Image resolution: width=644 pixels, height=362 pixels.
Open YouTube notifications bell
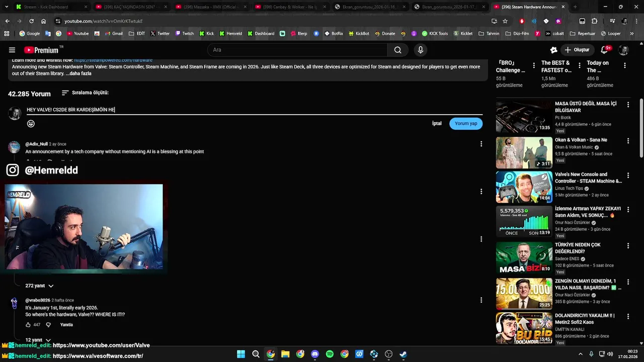tap(605, 50)
